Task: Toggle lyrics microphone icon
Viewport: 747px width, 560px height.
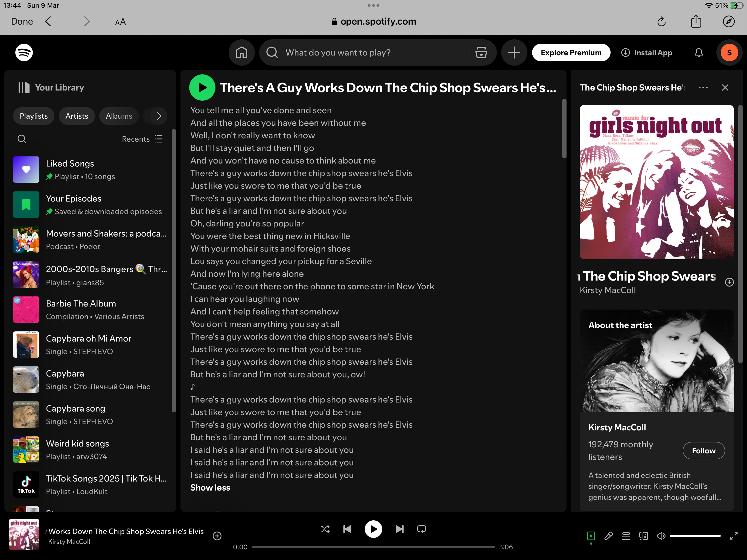Action: tap(609, 536)
